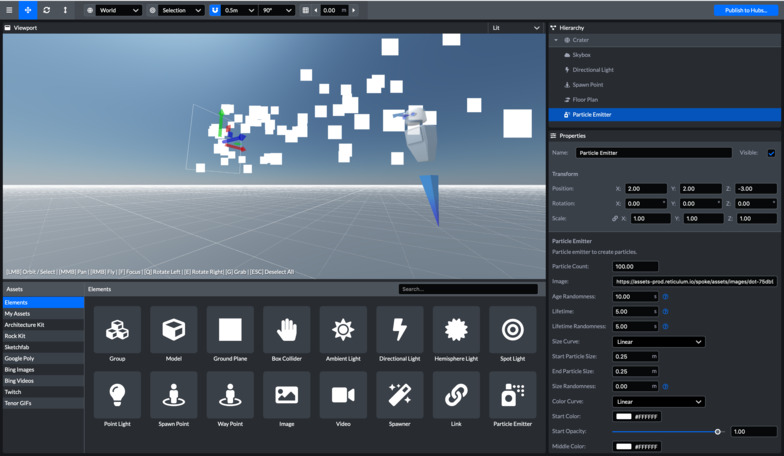This screenshot has height=456, width=784.
Task: Expand the Size Curve dropdown
Action: [x=658, y=342]
